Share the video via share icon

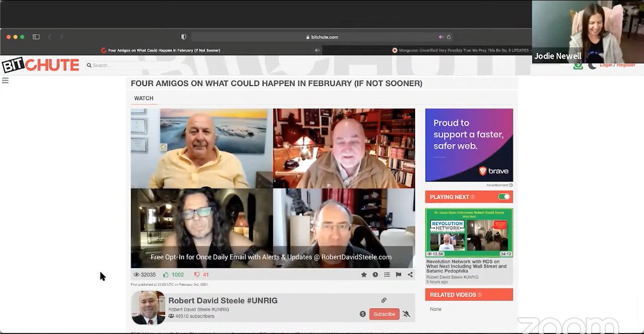(410, 275)
